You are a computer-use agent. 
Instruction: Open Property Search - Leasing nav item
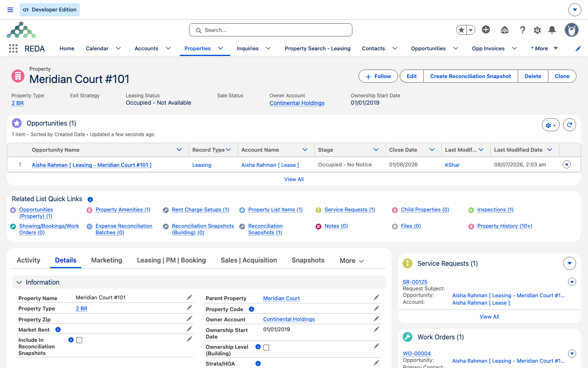[317, 48]
